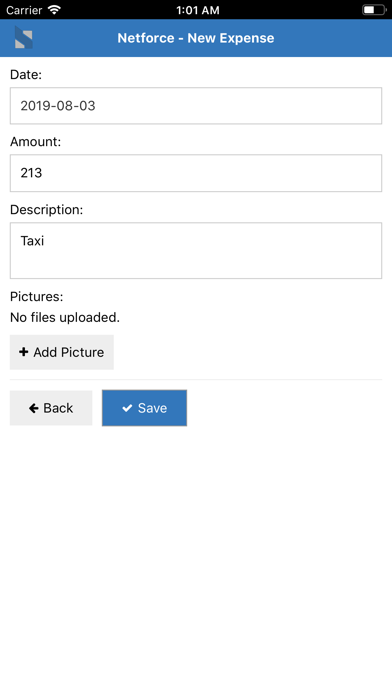This screenshot has width=392, height=696.
Task: Tap the Netforce logo icon
Action: pos(24,37)
